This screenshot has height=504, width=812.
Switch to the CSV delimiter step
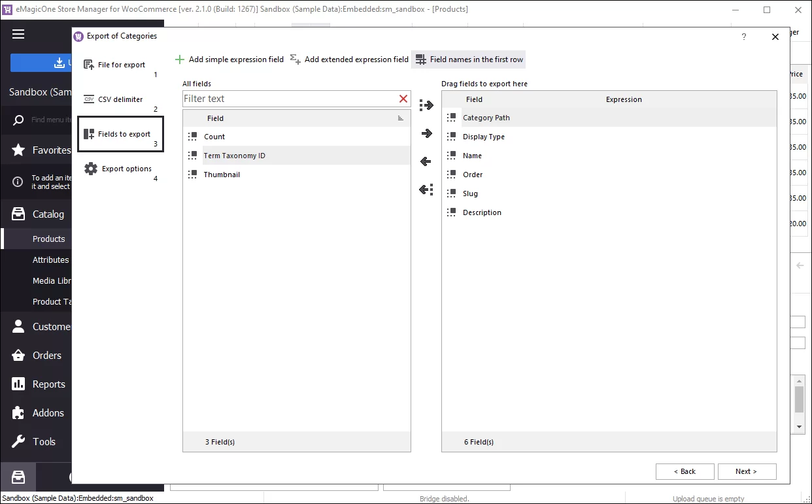tap(120, 99)
